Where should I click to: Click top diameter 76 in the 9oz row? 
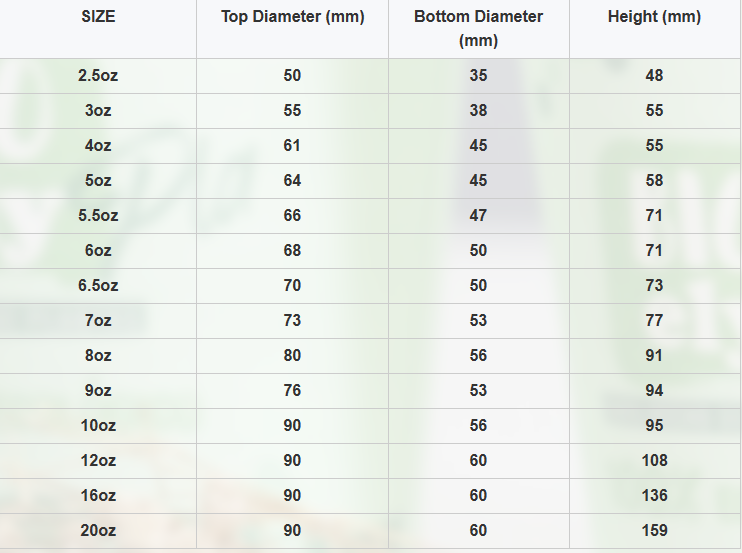click(x=292, y=390)
